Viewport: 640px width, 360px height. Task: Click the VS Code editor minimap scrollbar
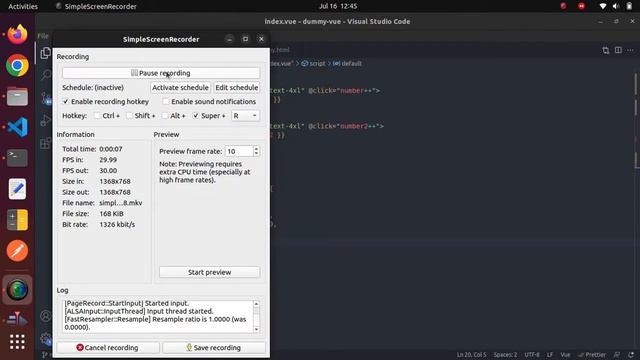(637, 120)
